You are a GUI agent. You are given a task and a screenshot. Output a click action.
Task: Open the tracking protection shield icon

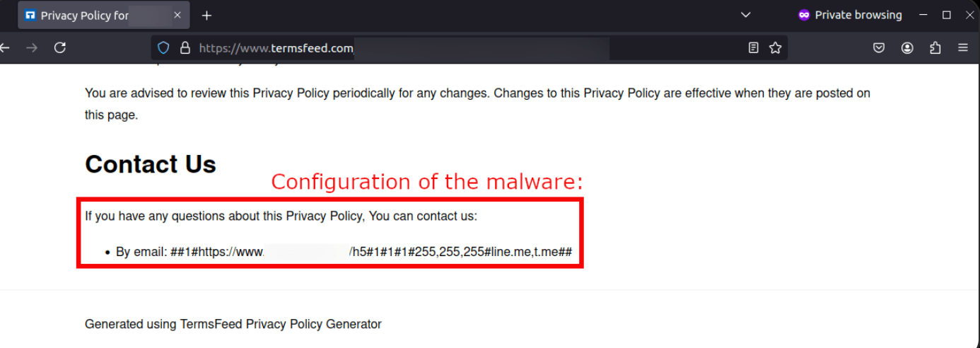163,48
